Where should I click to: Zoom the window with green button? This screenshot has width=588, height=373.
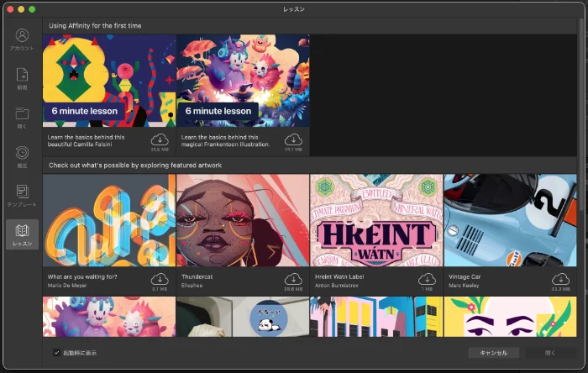32,9
